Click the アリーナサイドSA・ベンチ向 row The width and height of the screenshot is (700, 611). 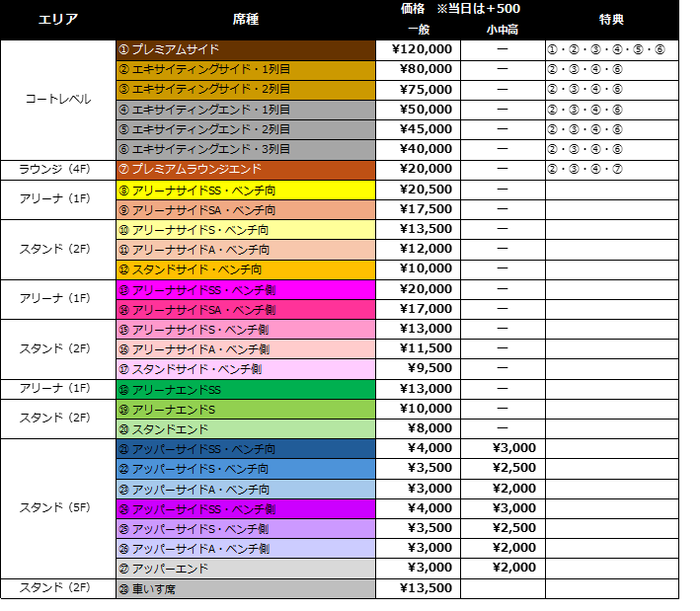[245, 209]
